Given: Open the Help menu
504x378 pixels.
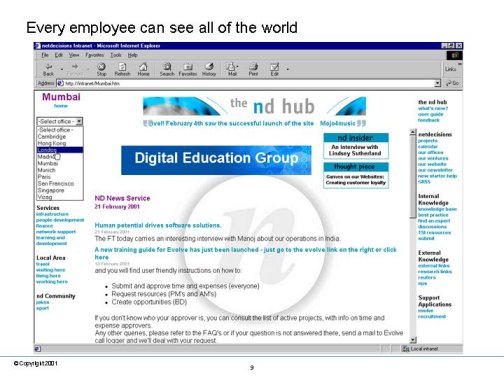Looking at the screenshot, I should (132, 55).
